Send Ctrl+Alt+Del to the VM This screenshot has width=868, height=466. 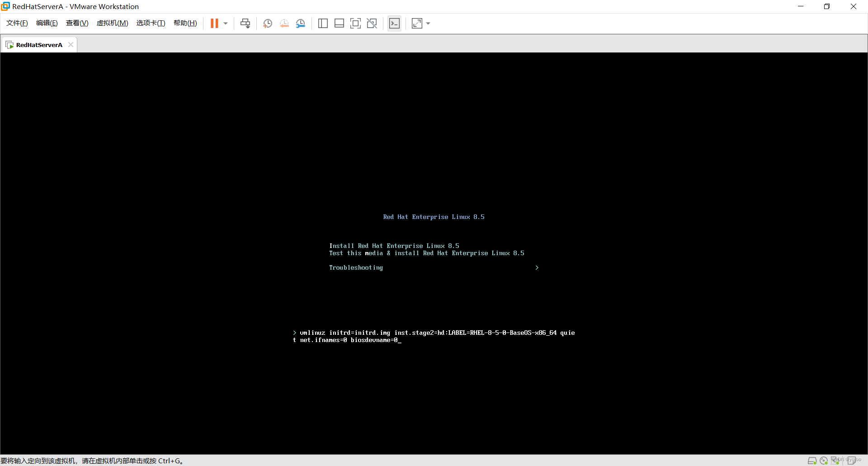point(245,24)
